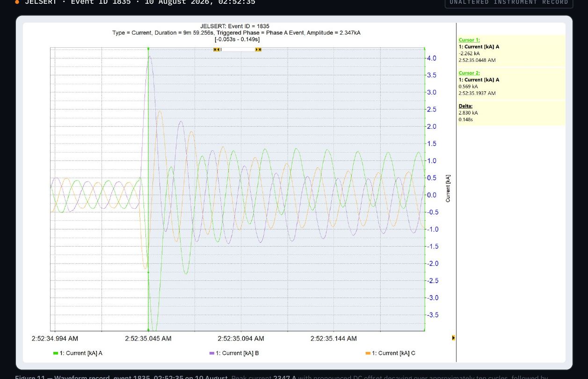Click the 0.148s delta time
This screenshot has height=379, width=588.
point(465,120)
